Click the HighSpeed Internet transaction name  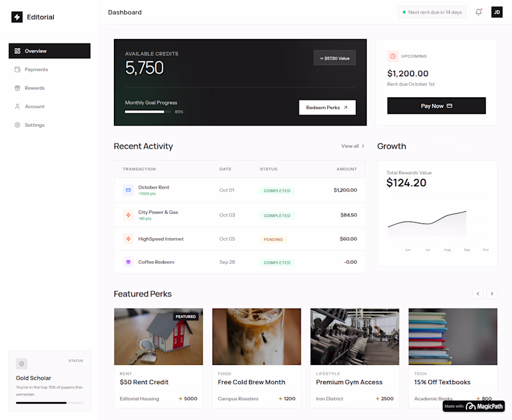pos(161,239)
